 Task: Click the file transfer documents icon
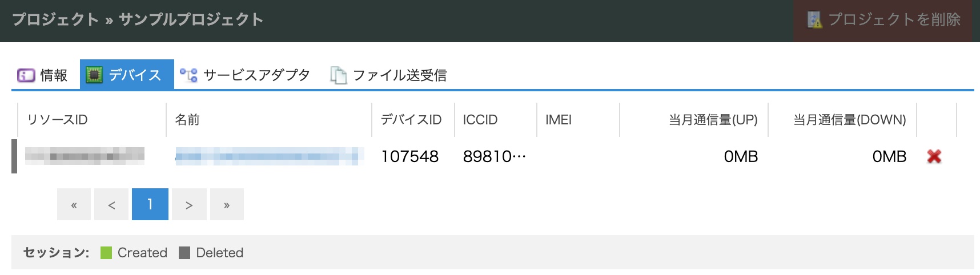[x=339, y=75]
